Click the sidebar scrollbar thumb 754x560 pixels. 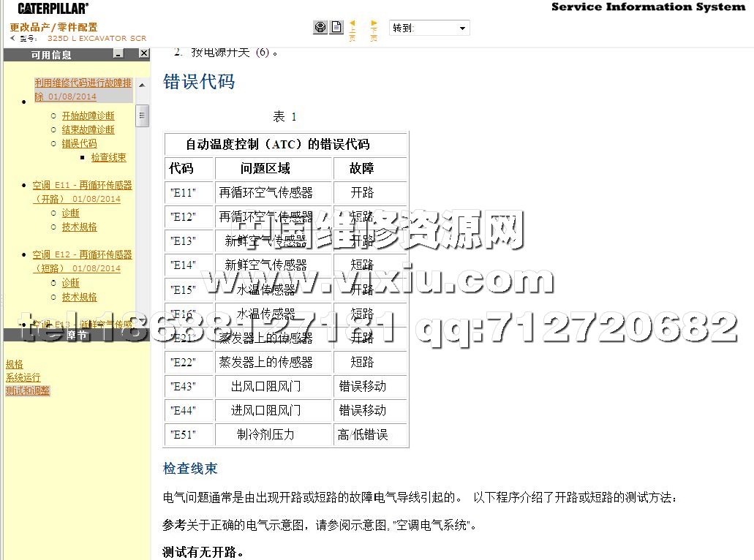pos(143,115)
